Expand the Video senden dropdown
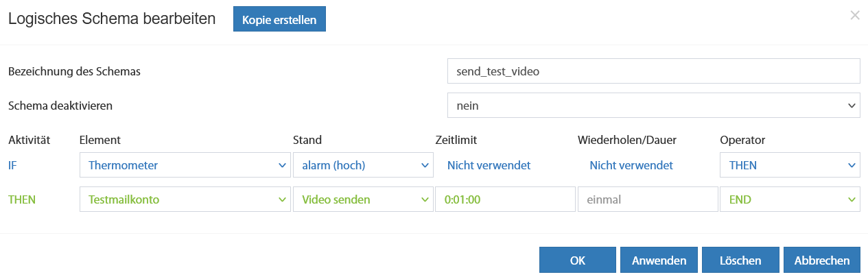Screen dimensions: 868x279 pos(363,199)
